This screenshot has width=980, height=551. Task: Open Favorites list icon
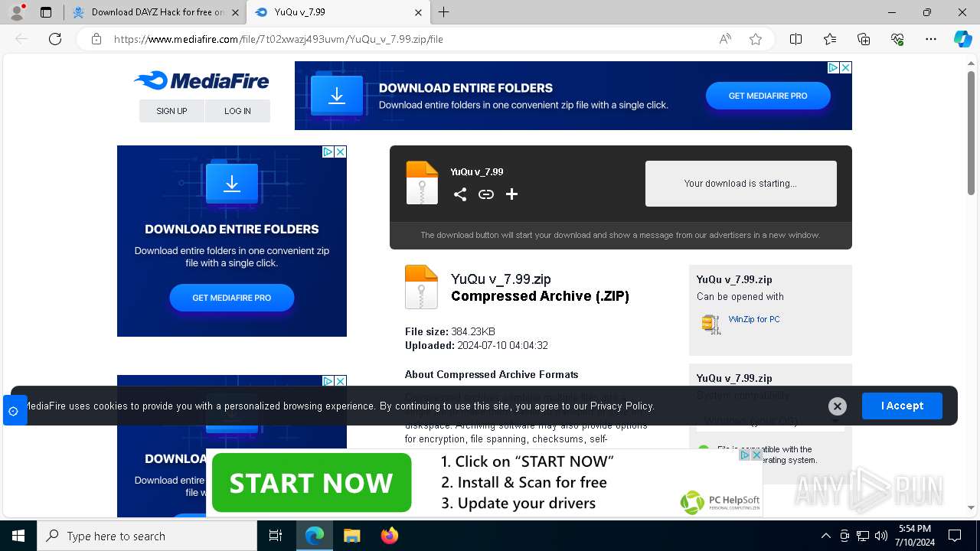pyautogui.click(x=830, y=39)
